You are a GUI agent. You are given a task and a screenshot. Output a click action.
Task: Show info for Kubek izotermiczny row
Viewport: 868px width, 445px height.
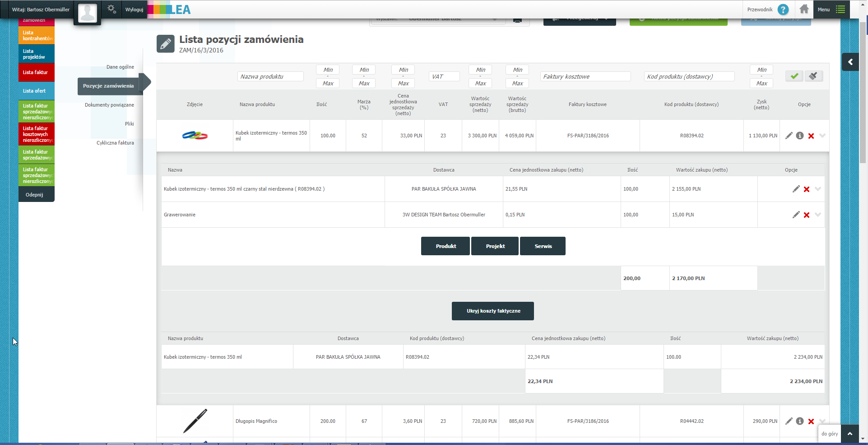(800, 136)
